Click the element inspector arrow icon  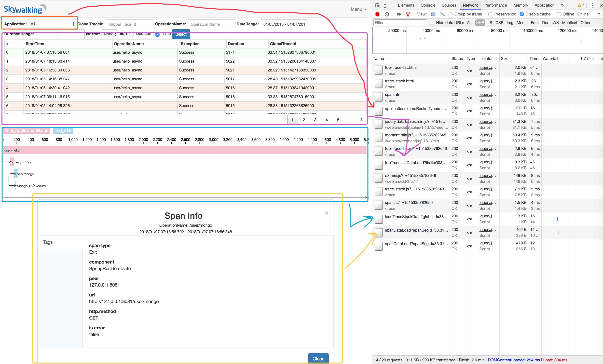click(377, 5)
